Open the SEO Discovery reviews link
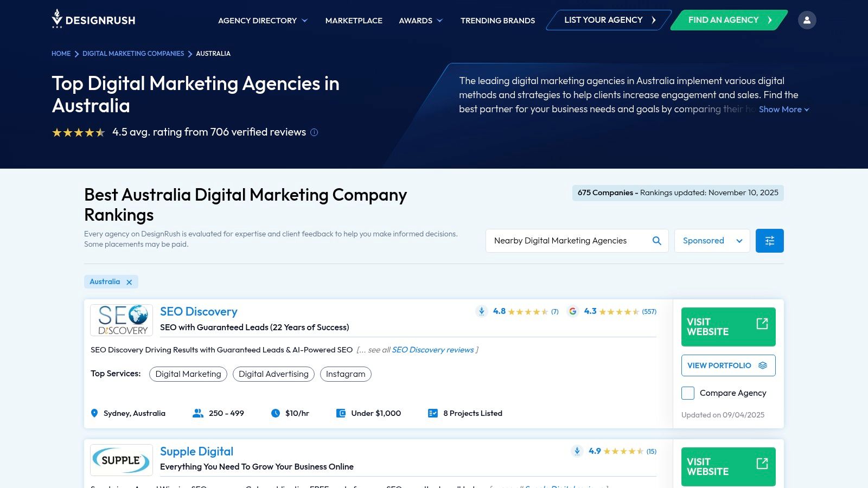868x488 pixels. pyautogui.click(x=433, y=350)
